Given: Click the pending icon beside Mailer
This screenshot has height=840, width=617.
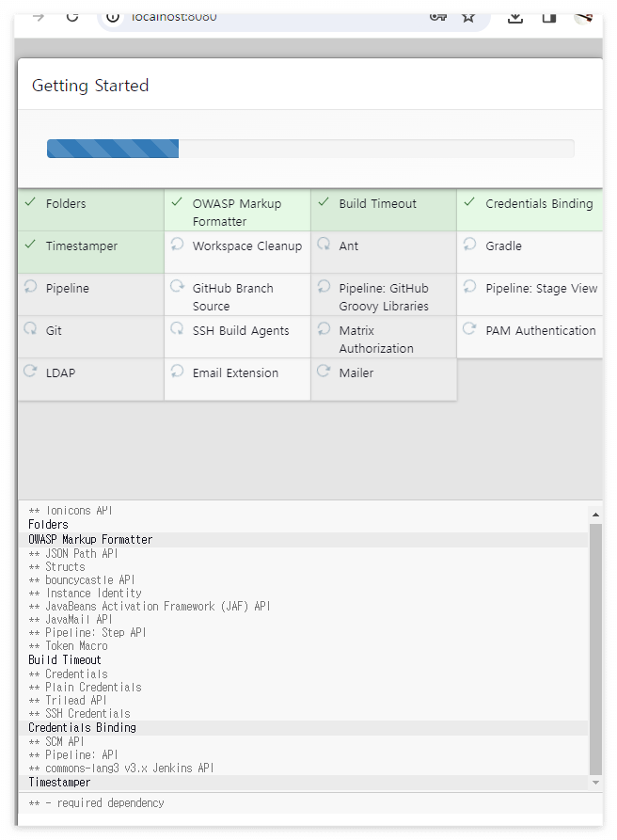Looking at the screenshot, I should click(x=324, y=371).
